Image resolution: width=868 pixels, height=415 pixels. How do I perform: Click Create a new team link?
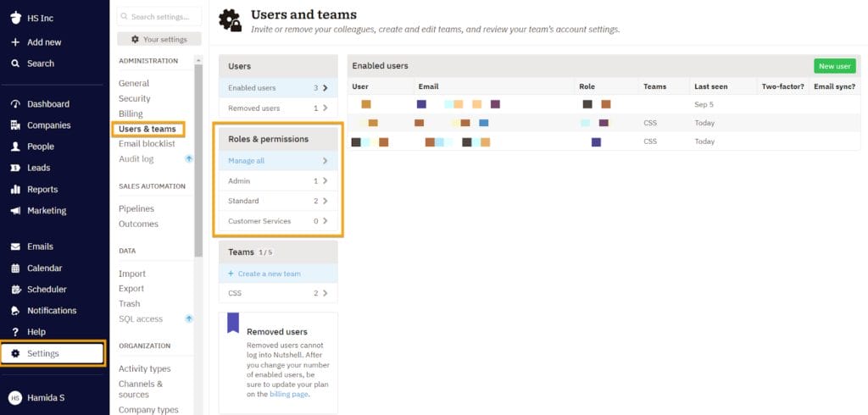point(269,274)
